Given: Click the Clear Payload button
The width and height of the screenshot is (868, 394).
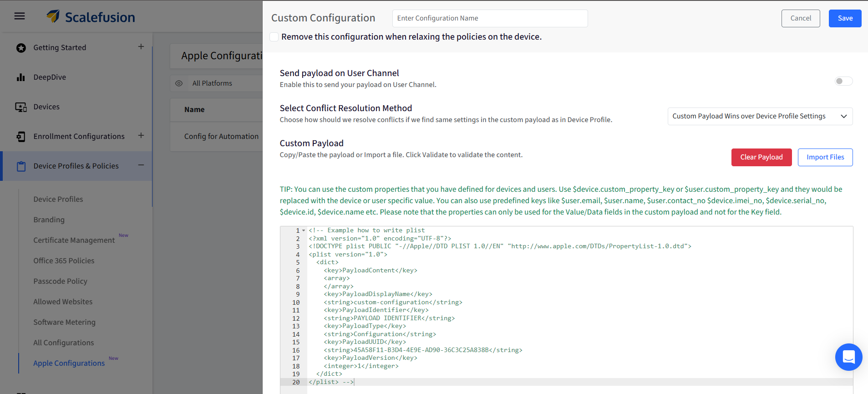Looking at the screenshot, I should pos(761,157).
